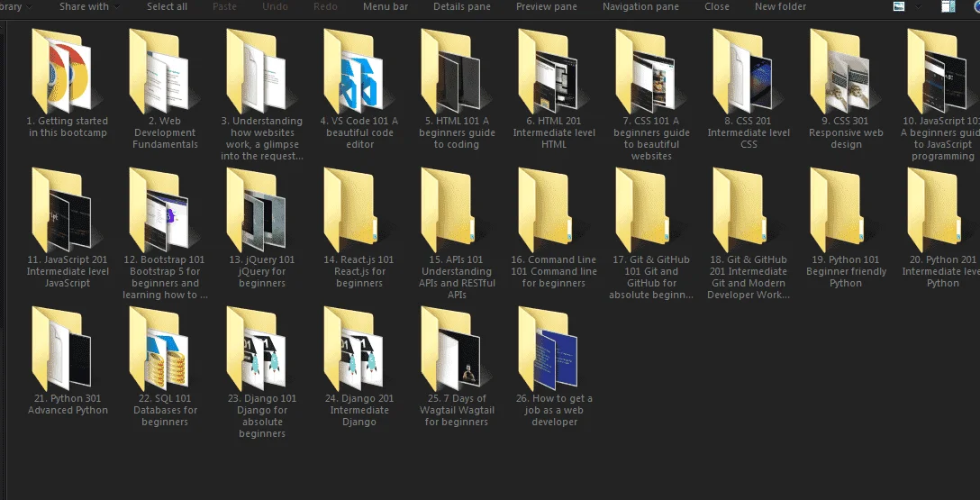This screenshot has height=500, width=980.
Task: Select the APIs 101 folder icon
Action: (x=449, y=210)
